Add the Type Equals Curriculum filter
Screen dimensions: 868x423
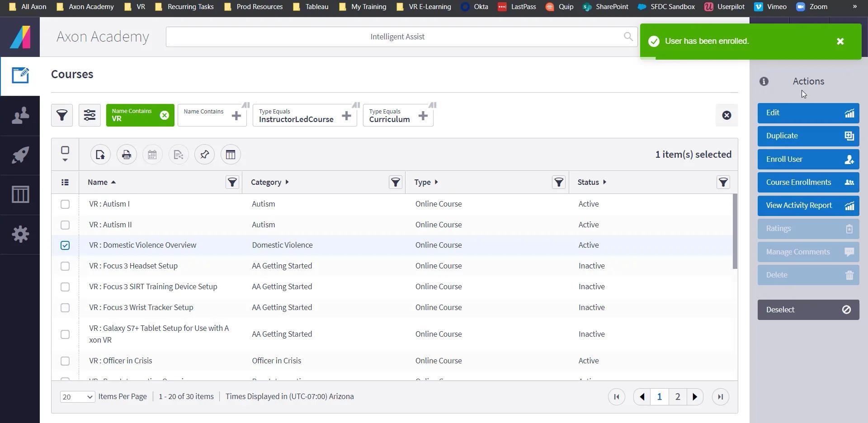coord(423,116)
